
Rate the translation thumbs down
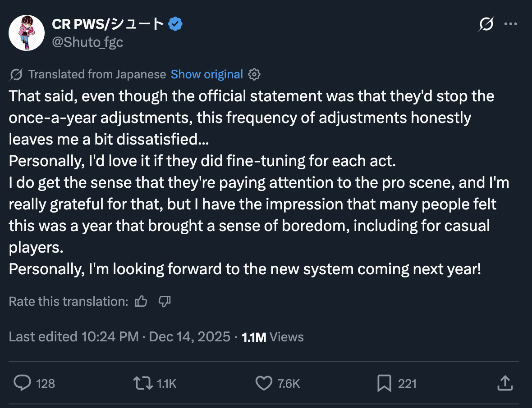click(x=165, y=301)
